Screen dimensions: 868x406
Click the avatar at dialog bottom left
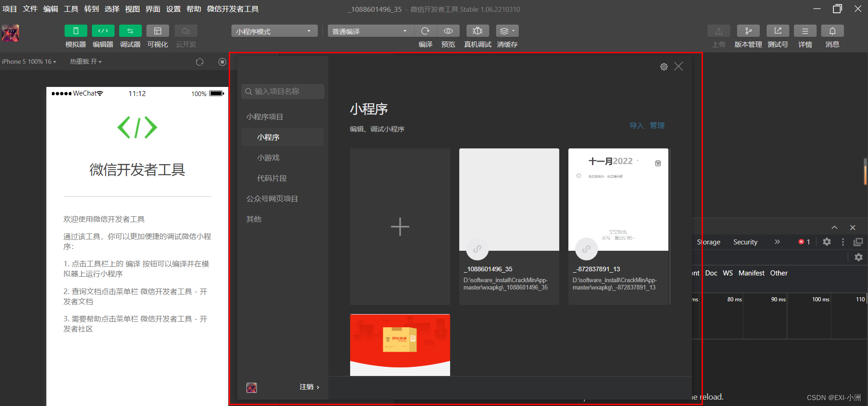(251, 387)
